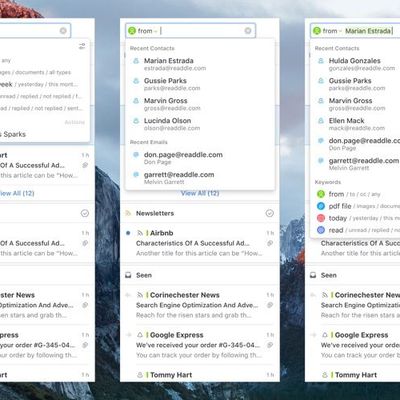Open the Google Express email in the right window

(x=353, y=345)
